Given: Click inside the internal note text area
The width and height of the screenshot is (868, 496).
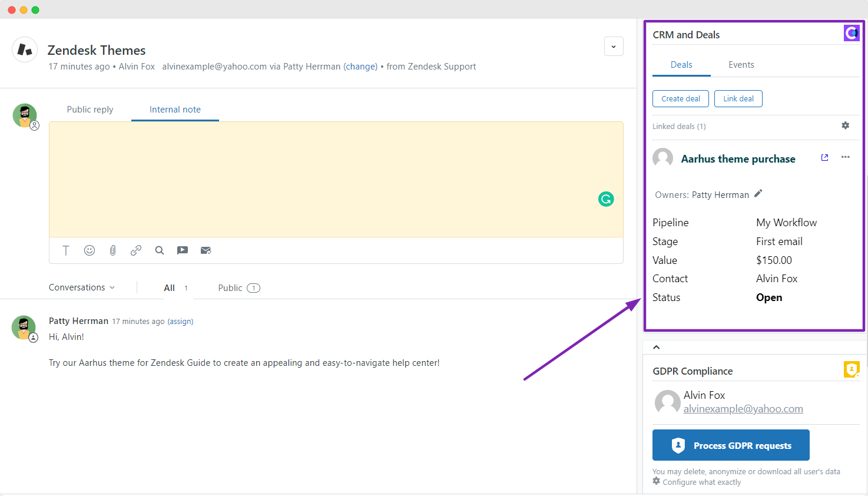Looking at the screenshot, I should pyautogui.click(x=336, y=180).
